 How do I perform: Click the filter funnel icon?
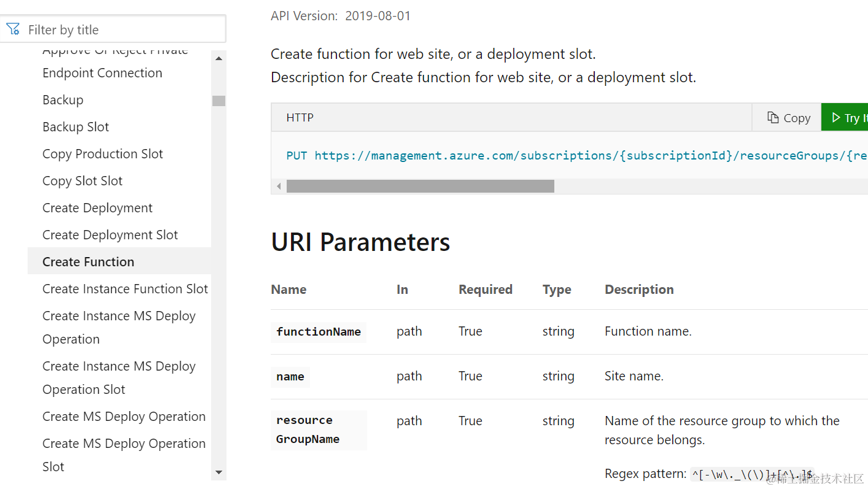(x=13, y=29)
